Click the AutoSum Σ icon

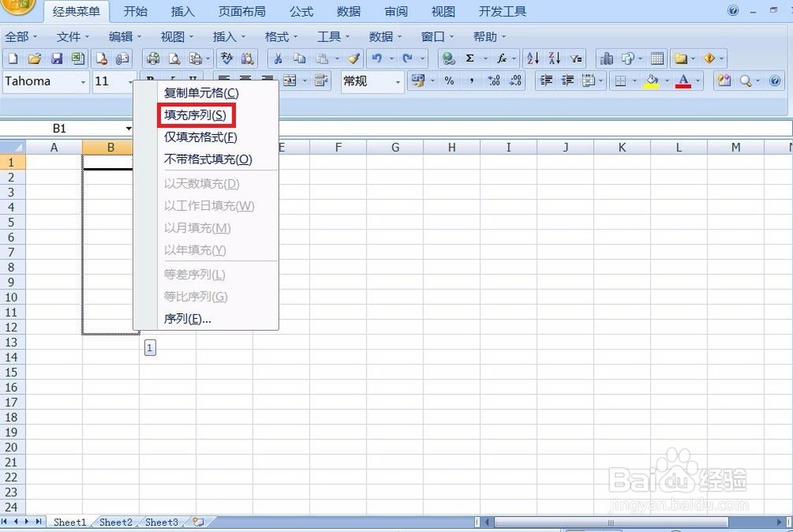pyautogui.click(x=469, y=58)
